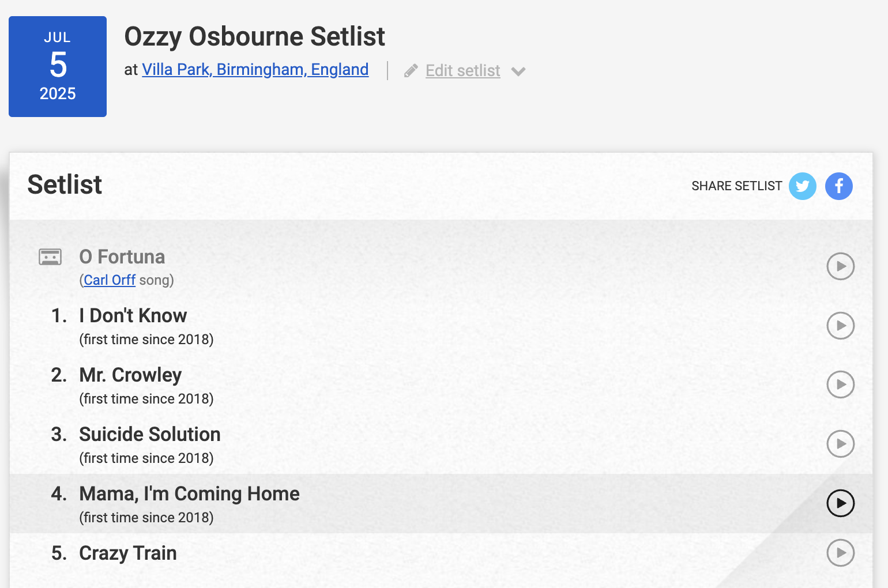The width and height of the screenshot is (888, 588).
Task: Open the Edit setlist link
Action: pos(463,70)
